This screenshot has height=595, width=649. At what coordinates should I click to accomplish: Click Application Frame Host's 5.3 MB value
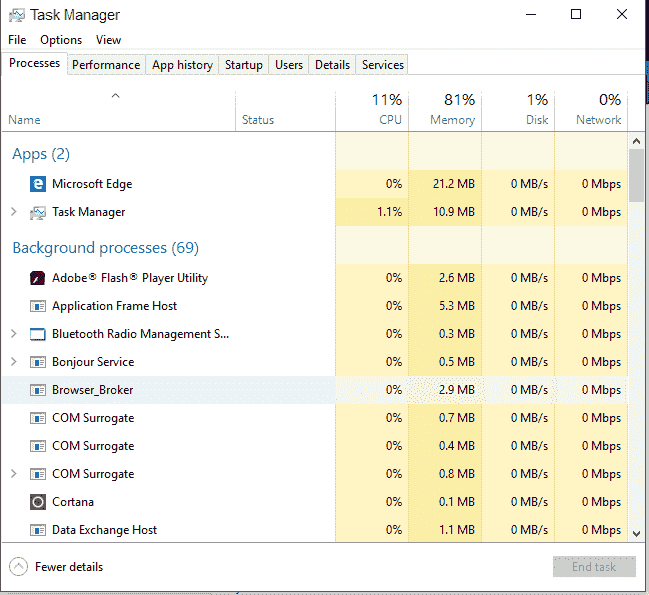tap(457, 306)
